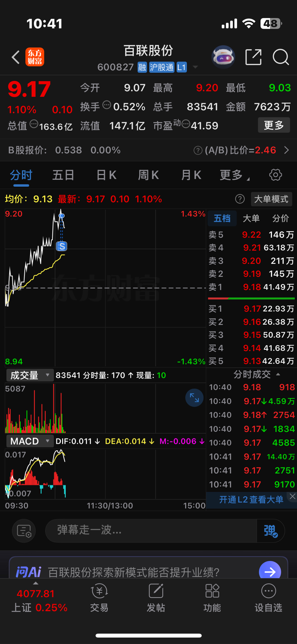Open 交易 trade icon
This screenshot has height=644, width=297.
pos(99,599)
